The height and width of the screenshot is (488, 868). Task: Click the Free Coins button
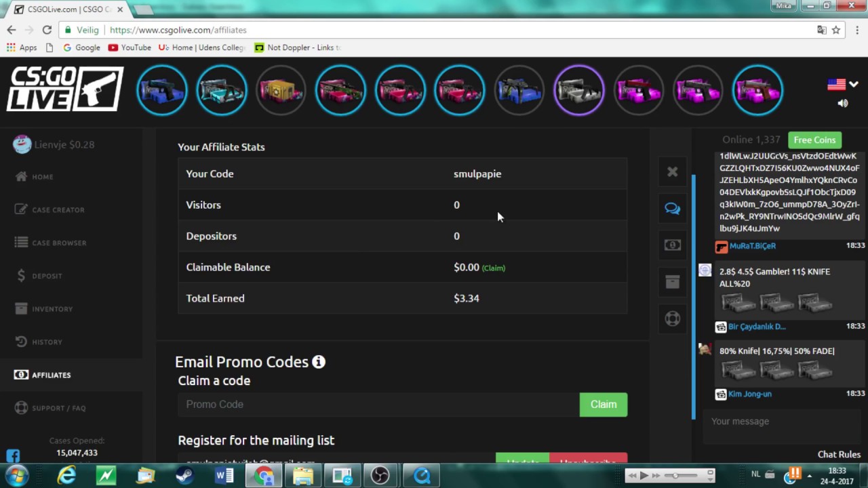pyautogui.click(x=814, y=140)
